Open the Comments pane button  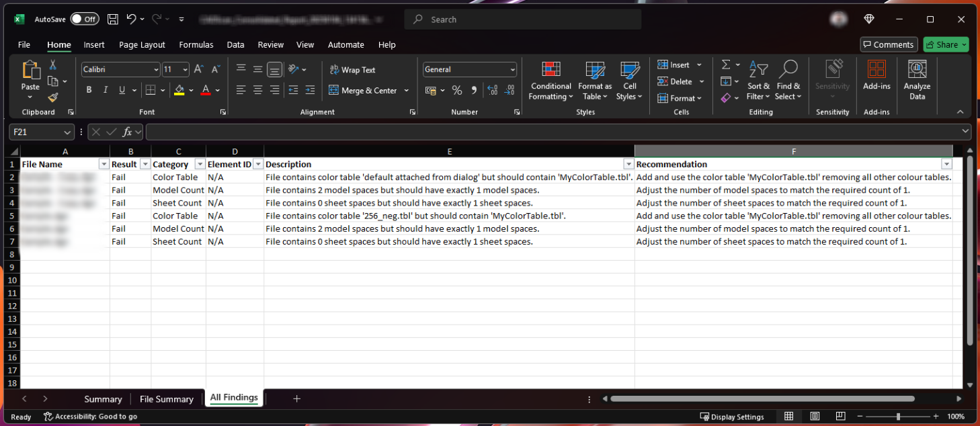tap(889, 45)
